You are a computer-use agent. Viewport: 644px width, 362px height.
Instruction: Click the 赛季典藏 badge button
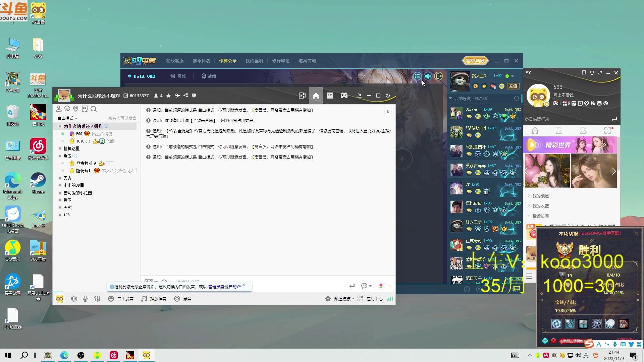475,61
